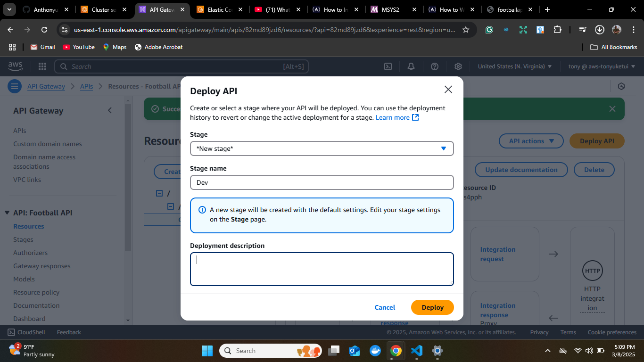Viewport: 644px width, 362px height.
Task: Dismiss the green success banner
Action: 612,109
